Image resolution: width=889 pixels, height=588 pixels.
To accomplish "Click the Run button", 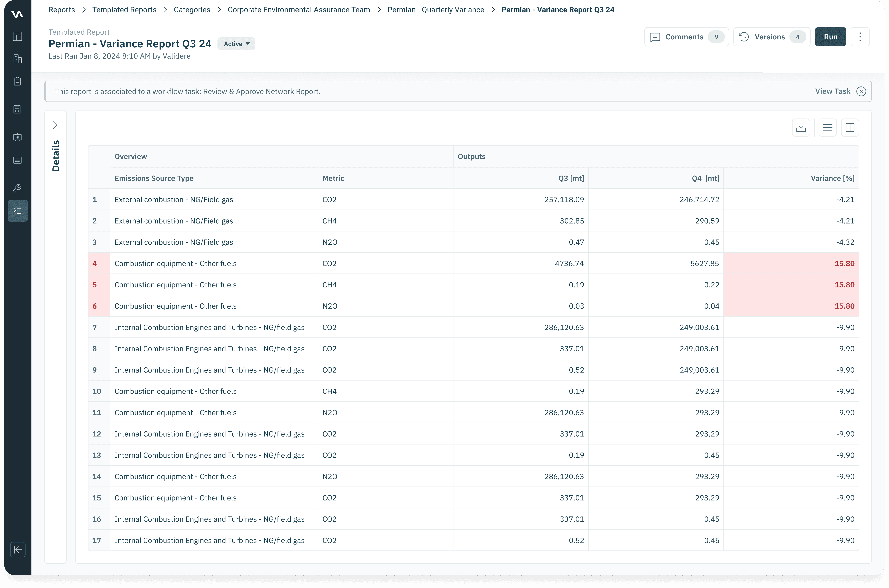I will [x=830, y=37].
